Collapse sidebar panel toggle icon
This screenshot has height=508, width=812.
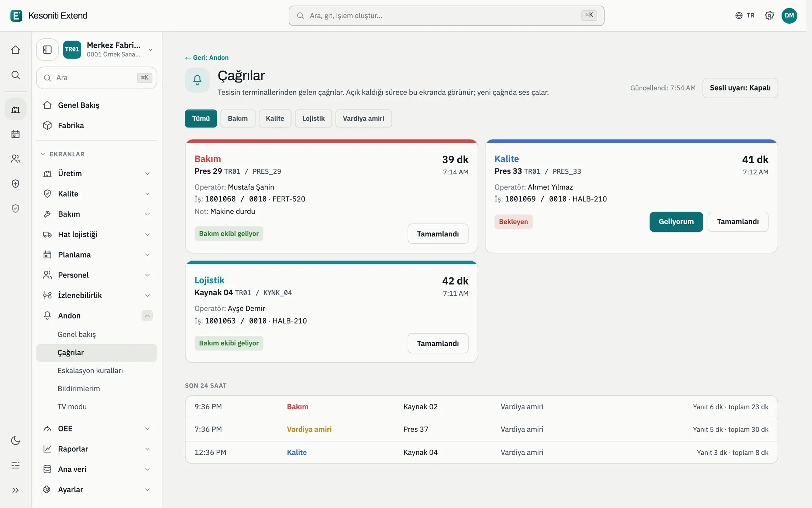(x=47, y=50)
